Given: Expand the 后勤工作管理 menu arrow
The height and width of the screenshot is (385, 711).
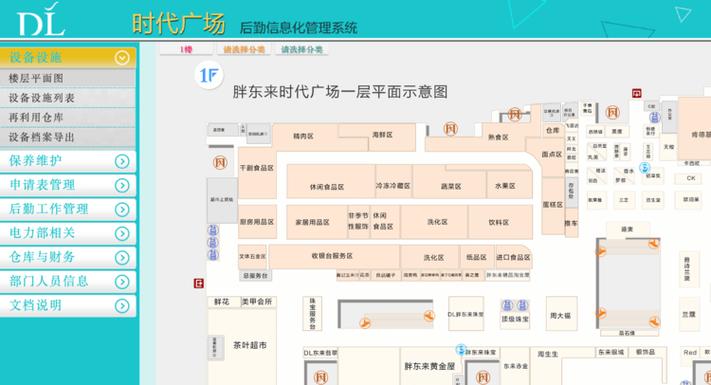Looking at the screenshot, I should 122,209.
